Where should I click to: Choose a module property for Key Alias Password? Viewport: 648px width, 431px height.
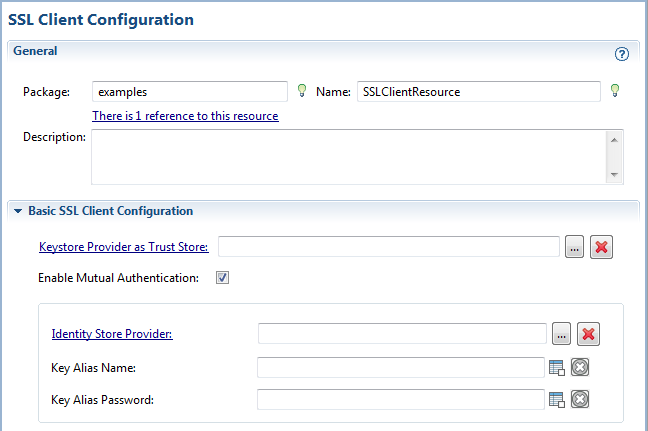[x=557, y=400]
